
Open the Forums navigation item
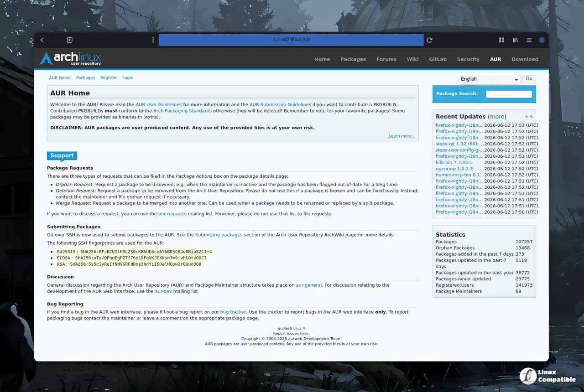click(x=386, y=59)
